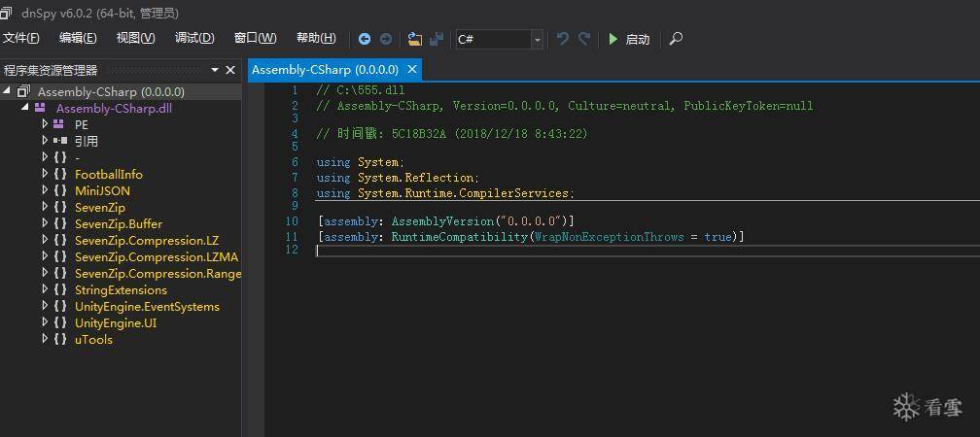This screenshot has height=437, width=980.
Task: Navigate backward with the blue arrow
Action: [365, 39]
